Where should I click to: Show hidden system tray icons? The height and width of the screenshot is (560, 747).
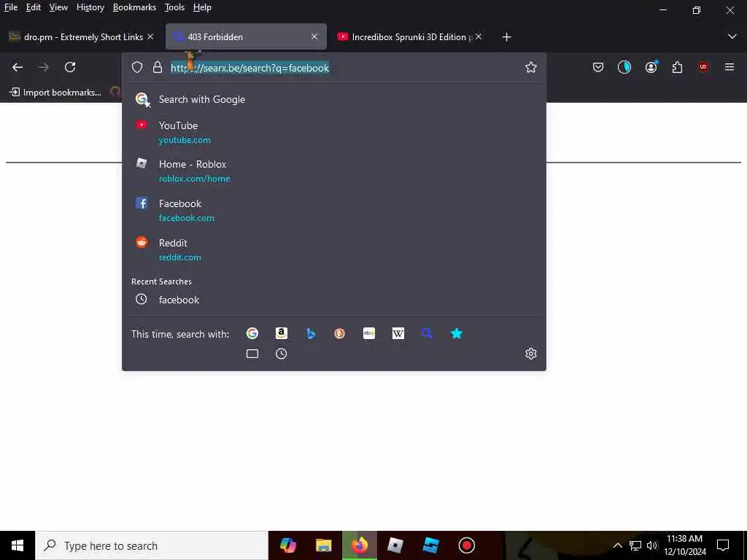(617, 545)
